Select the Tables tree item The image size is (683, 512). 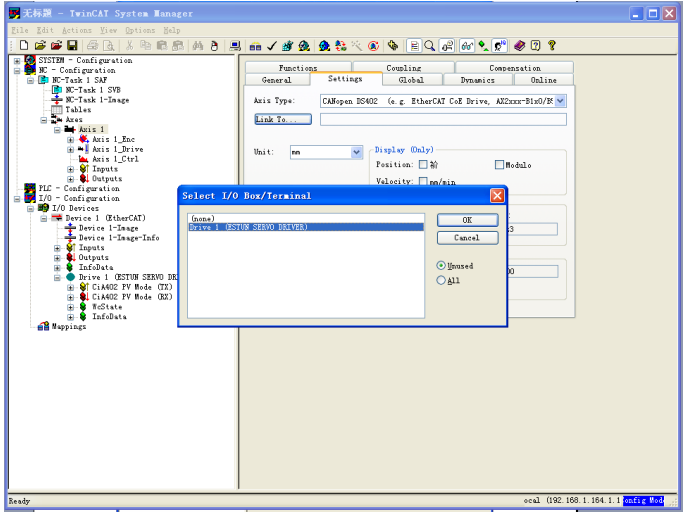(78, 110)
